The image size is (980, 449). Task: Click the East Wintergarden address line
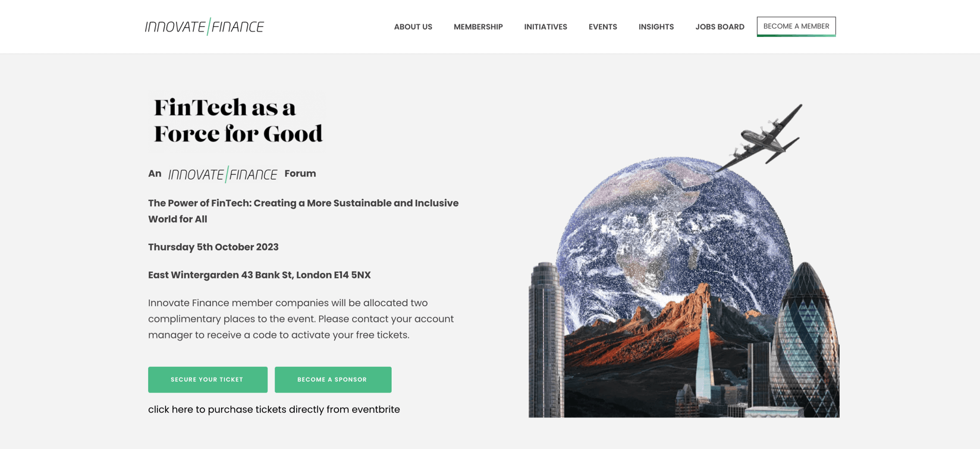(x=259, y=275)
